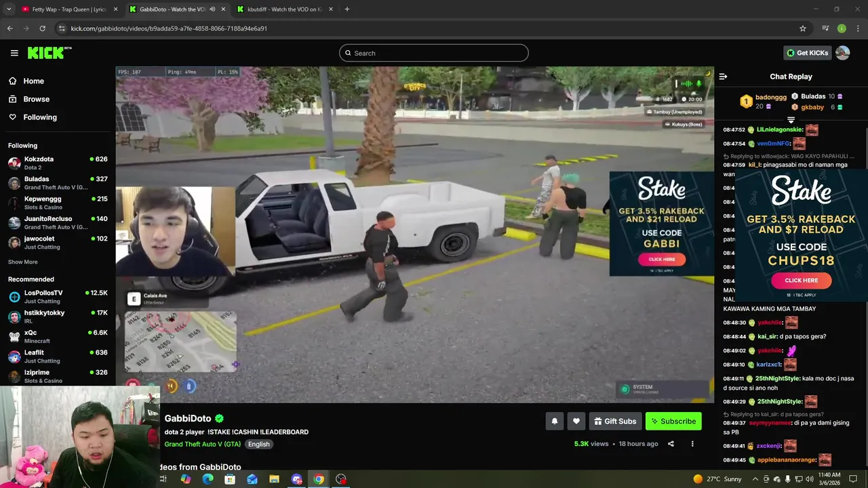Open the weather widget showing 27°C Sunny

tap(717, 479)
